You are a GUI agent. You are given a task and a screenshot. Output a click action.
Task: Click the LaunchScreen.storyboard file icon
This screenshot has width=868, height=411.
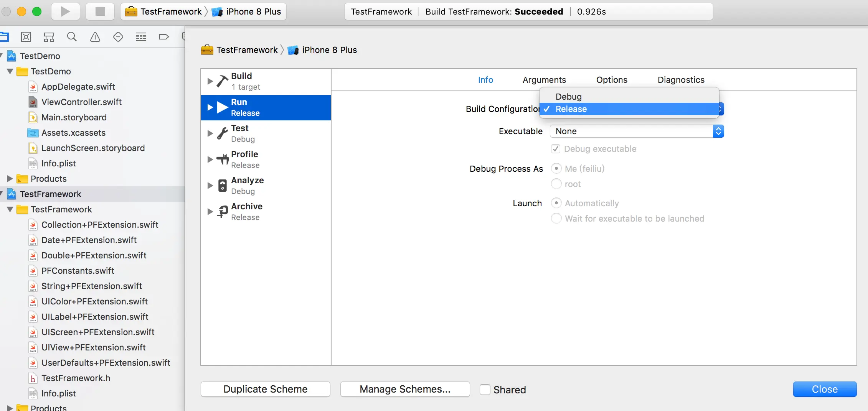(x=33, y=148)
